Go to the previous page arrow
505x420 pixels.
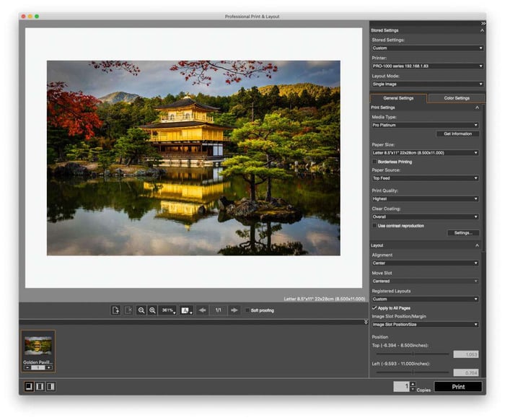click(x=202, y=310)
